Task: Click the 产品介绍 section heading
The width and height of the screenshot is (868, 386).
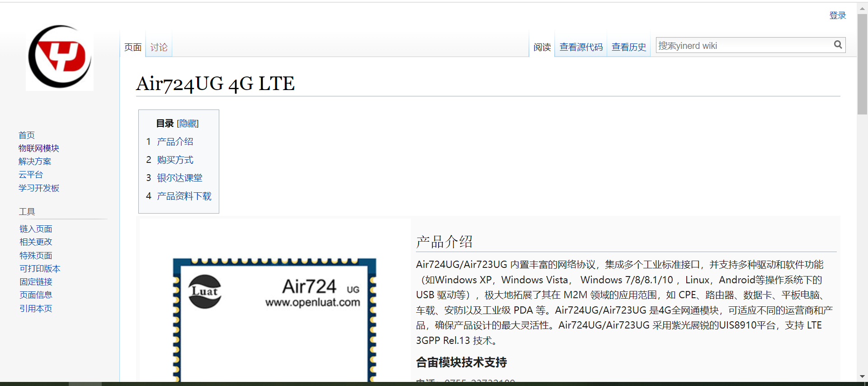Action: pos(444,241)
